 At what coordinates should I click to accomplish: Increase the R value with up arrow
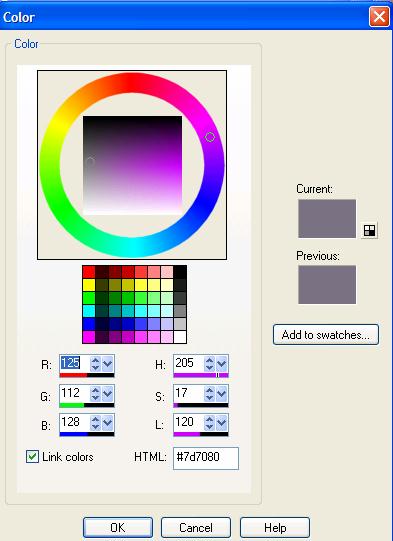point(95,360)
